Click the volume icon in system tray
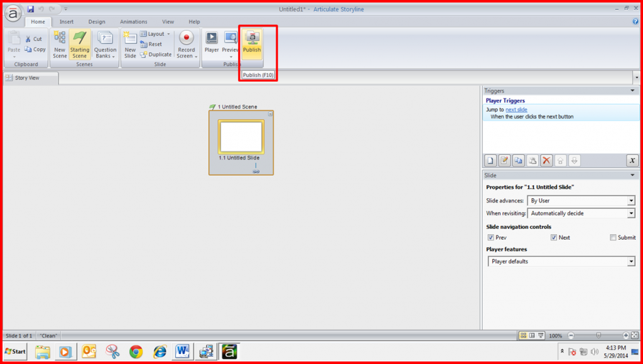This screenshot has height=364, width=643. 594,351
